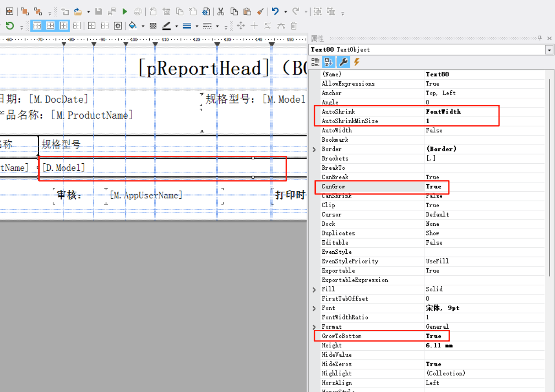Click the green refresh arrow icon
This screenshot has width=555, height=392.
(9, 26)
